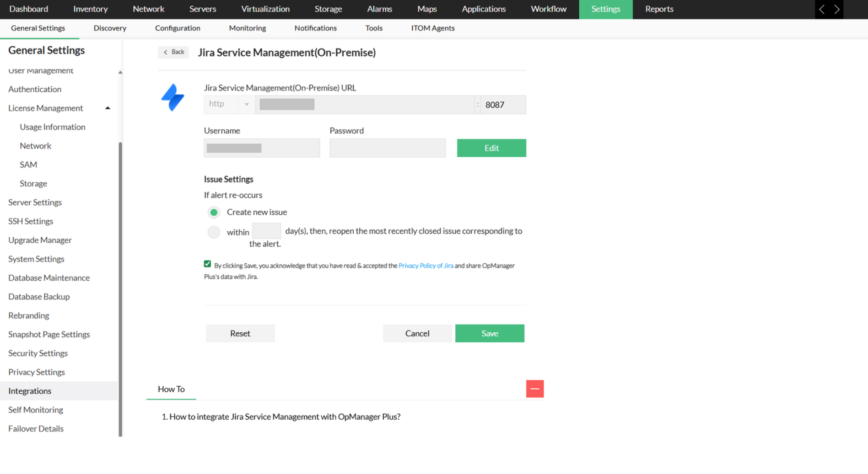Image resolution: width=868 pixels, height=474 pixels.
Task: Open the Virtualization top menu
Action: tap(265, 9)
